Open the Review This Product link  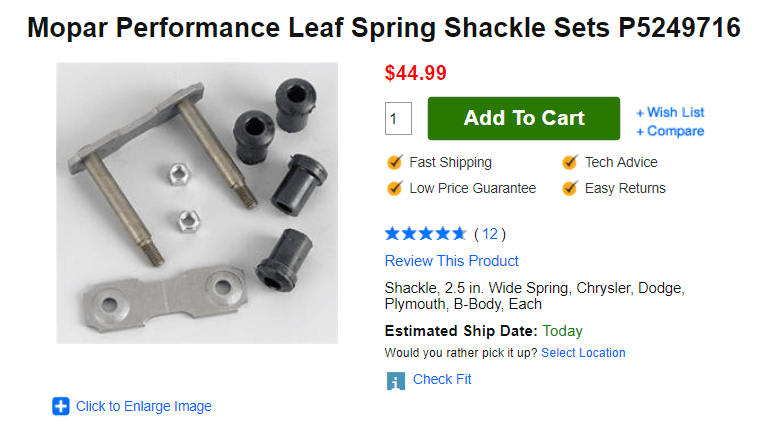click(x=451, y=261)
